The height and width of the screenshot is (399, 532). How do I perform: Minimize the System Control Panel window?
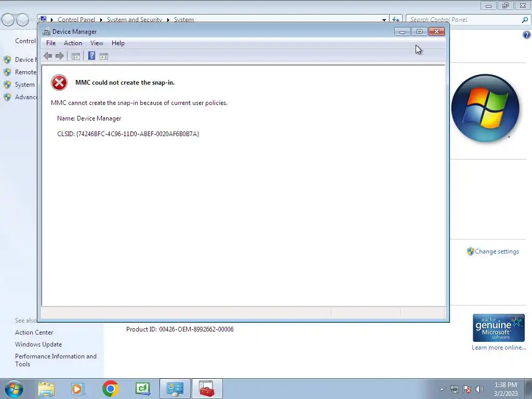coord(488,5)
